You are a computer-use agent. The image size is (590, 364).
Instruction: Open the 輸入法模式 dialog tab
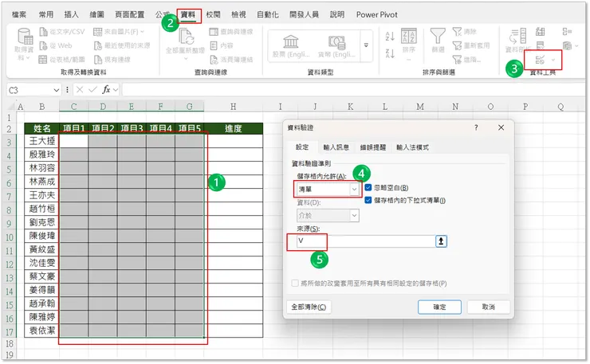412,147
